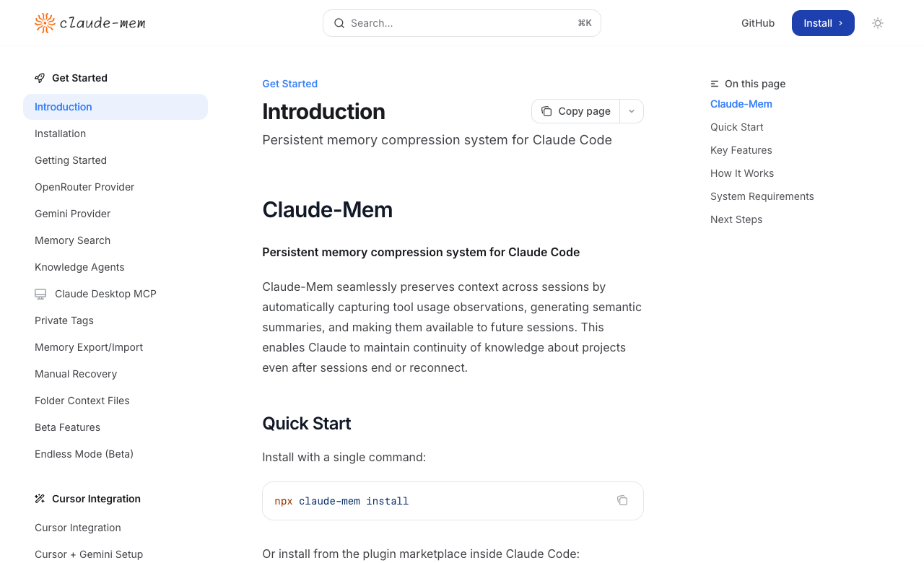Open Cursor + Gemini Setup page
924x563 pixels.
click(115, 554)
